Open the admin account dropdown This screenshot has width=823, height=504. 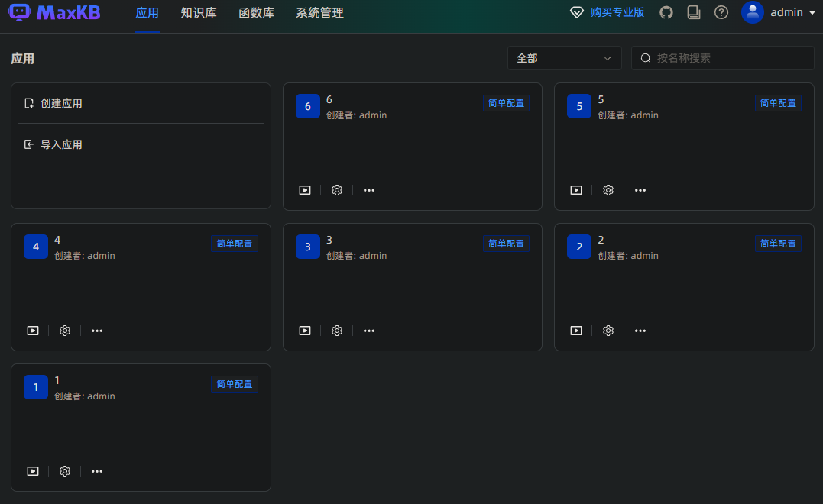pos(778,12)
